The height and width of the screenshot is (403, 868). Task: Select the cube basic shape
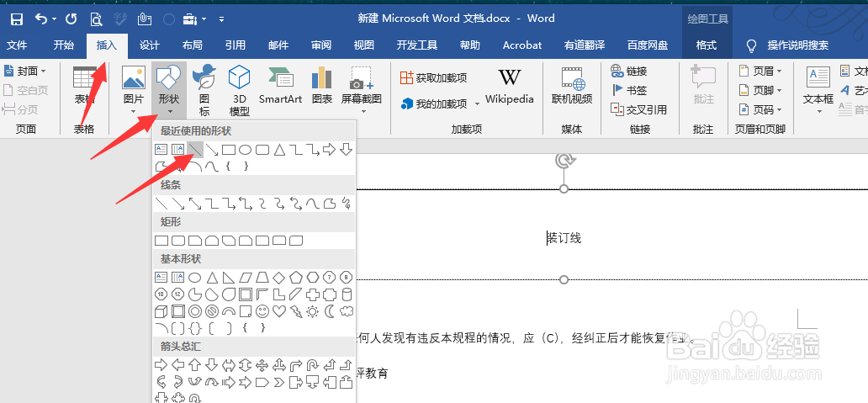click(161, 311)
